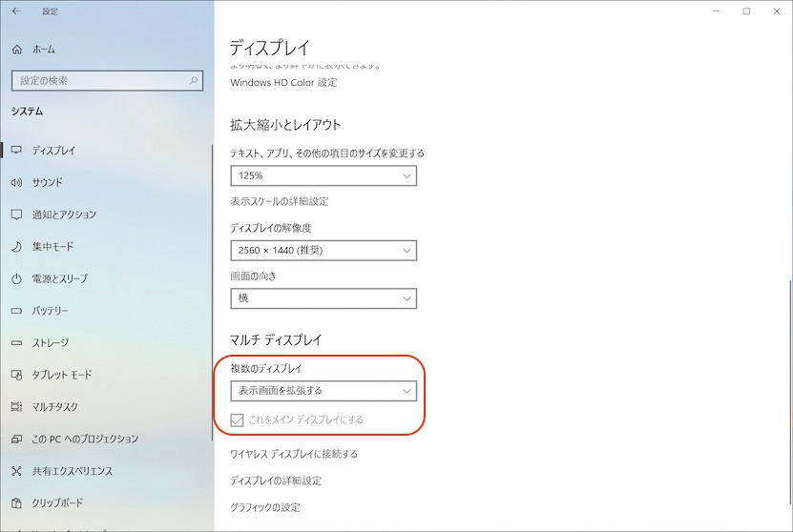Minimize the Settings window
Viewport: 793px width, 532px height.
pyautogui.click(x=716, y=11)
